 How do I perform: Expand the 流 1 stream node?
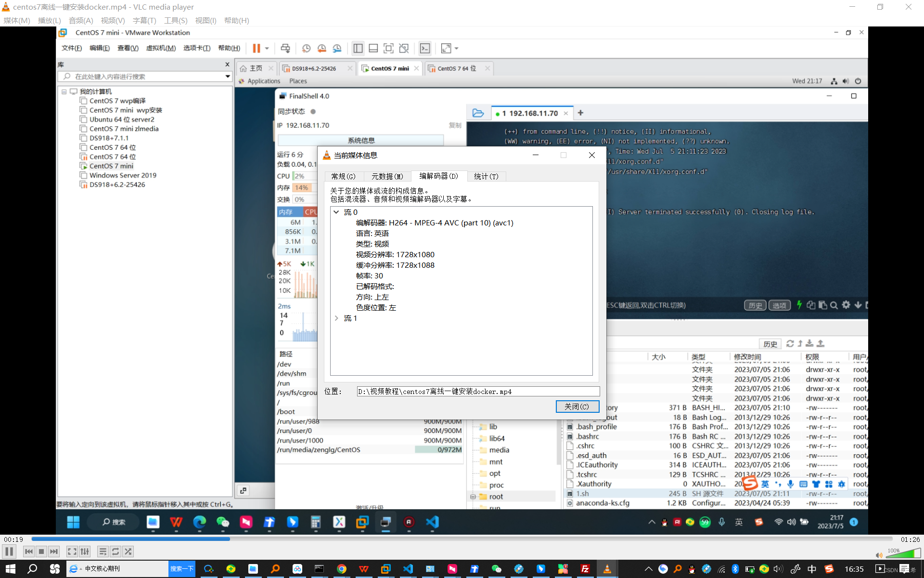[336, 318]
